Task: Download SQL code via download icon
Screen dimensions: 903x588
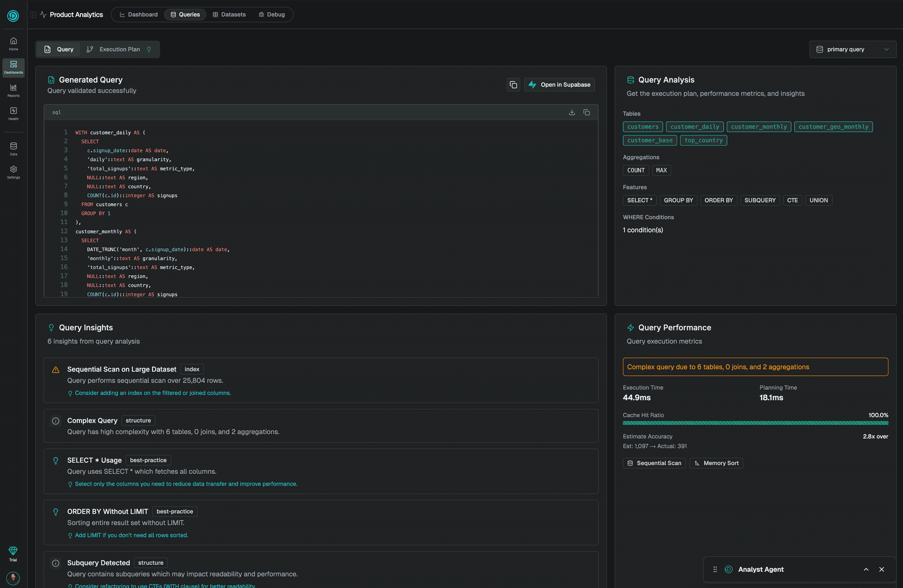Action: (572, 112)
